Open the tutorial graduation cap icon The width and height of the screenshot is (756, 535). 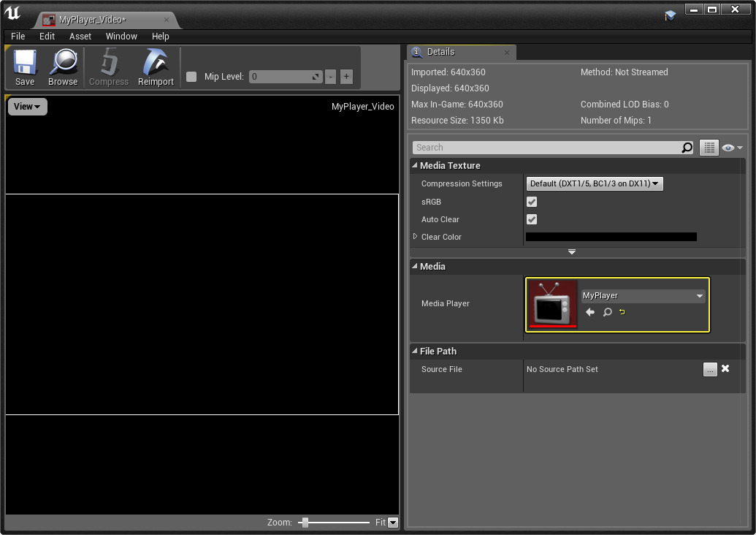coord(671,15)
